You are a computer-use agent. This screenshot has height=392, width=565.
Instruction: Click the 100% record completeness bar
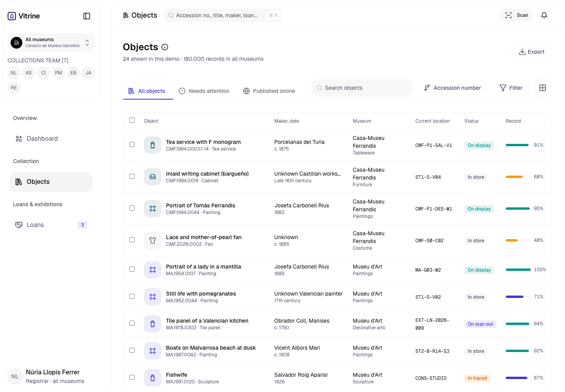click(518, 270)
